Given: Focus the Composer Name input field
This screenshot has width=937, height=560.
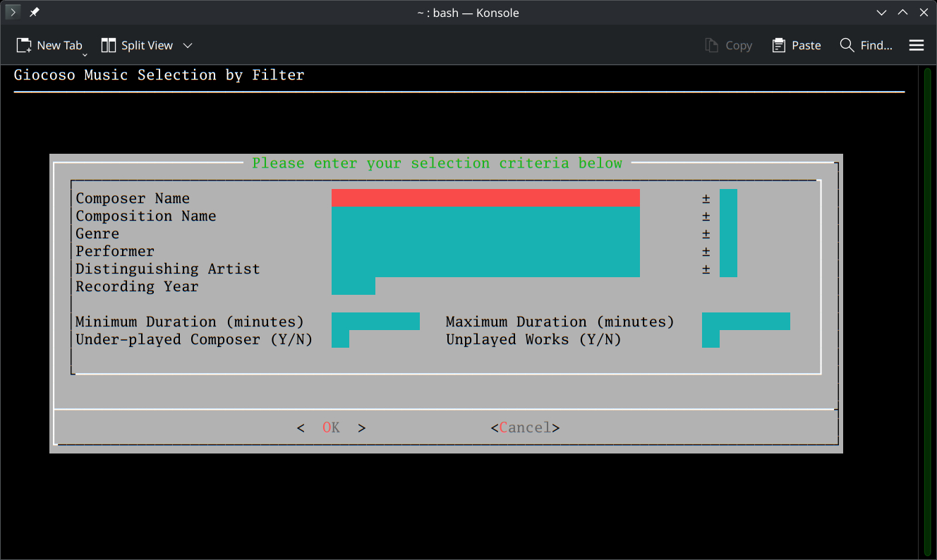Looking at the screenshot, I should (x=485, y=198).
